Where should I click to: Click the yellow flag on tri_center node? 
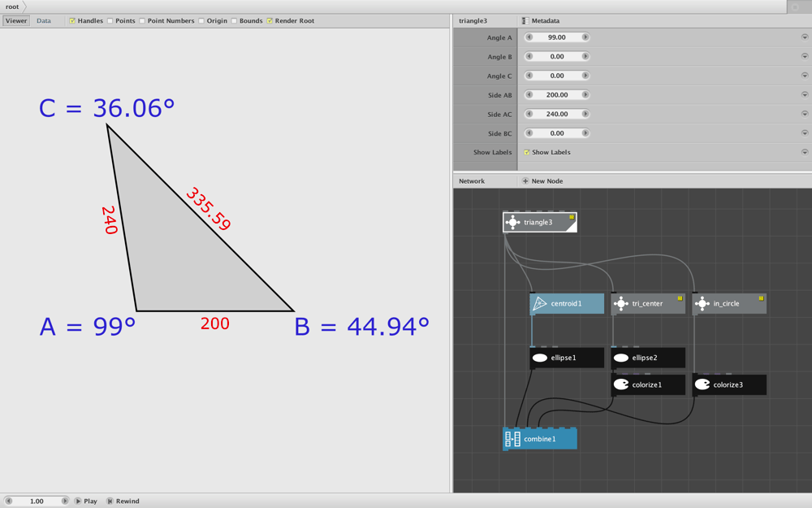pos(680,298)
